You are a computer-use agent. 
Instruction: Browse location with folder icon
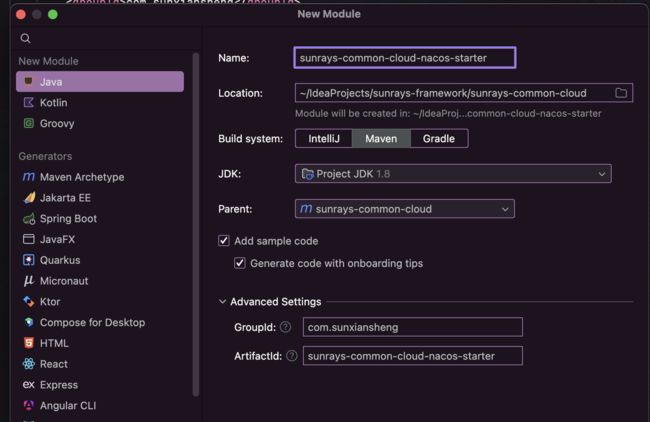pos(621,93)
